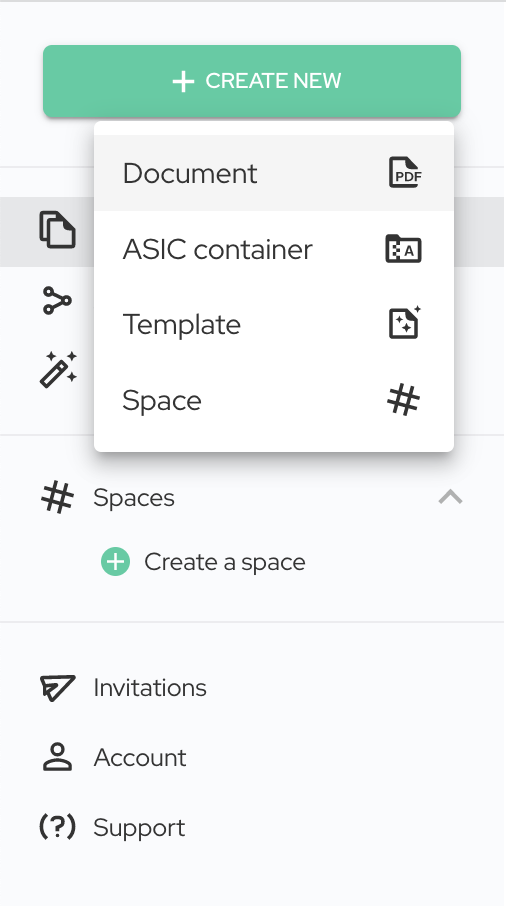Choose ASIC container from the create menu
This screenshot has width=506, height=906.
click(274, 249)
